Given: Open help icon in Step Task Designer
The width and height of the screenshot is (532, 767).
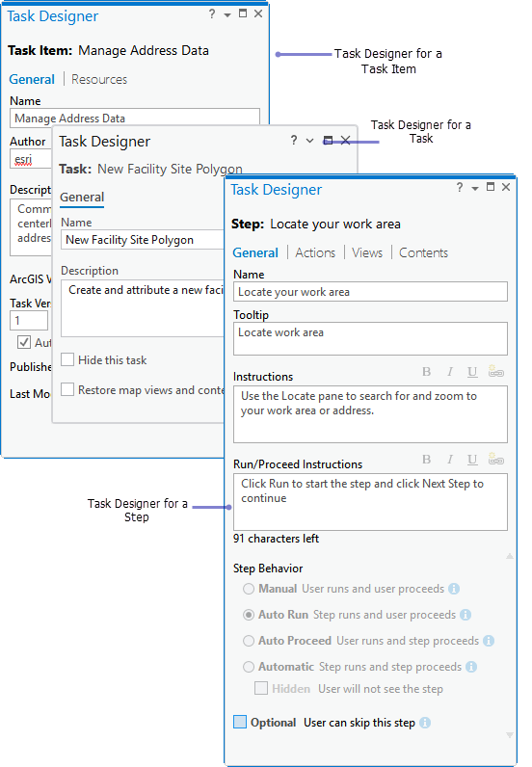Looking at the screenshot, I should click(x=460, y=187).
